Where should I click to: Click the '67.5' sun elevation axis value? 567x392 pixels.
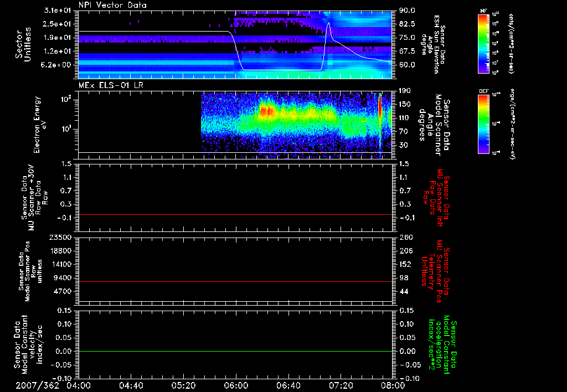tap(407, 51)
